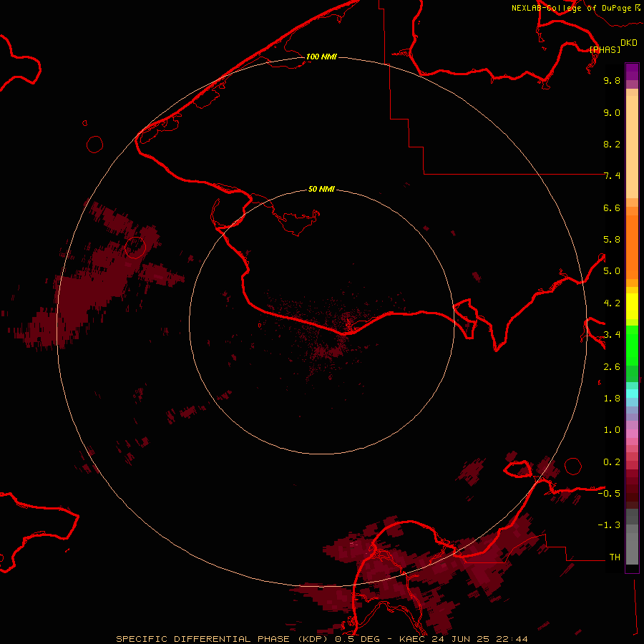The image size is (644, 644).
Task: Click the 8.2 scale value
Action: coord(612,144)
